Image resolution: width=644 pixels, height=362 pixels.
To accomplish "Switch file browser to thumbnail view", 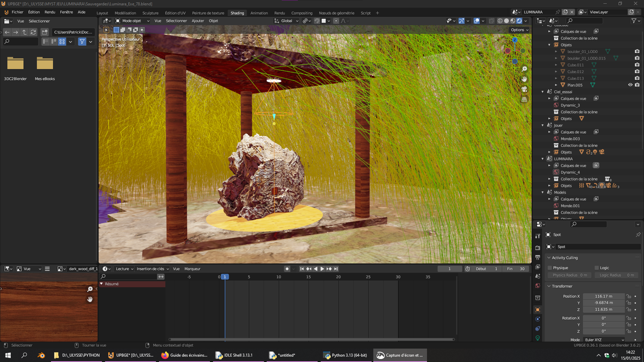I will coord(62,42).
